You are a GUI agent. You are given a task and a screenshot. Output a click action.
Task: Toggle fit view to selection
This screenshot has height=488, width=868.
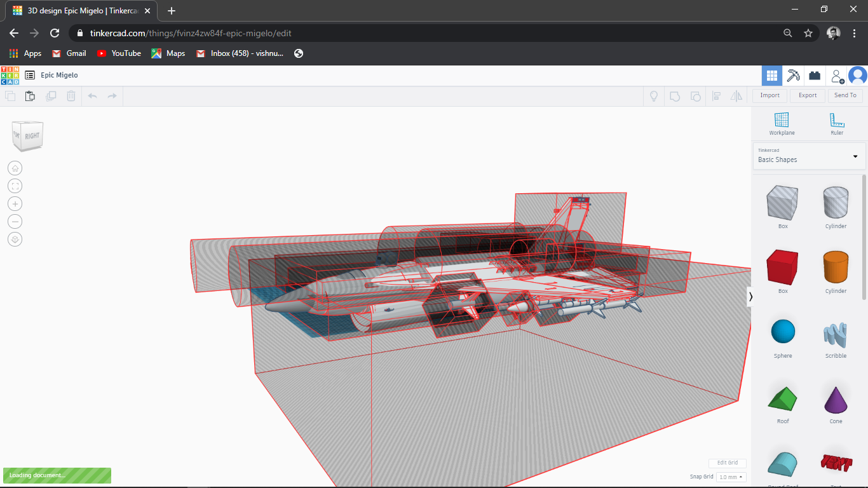pyautogui.click(x=15, y=186)
